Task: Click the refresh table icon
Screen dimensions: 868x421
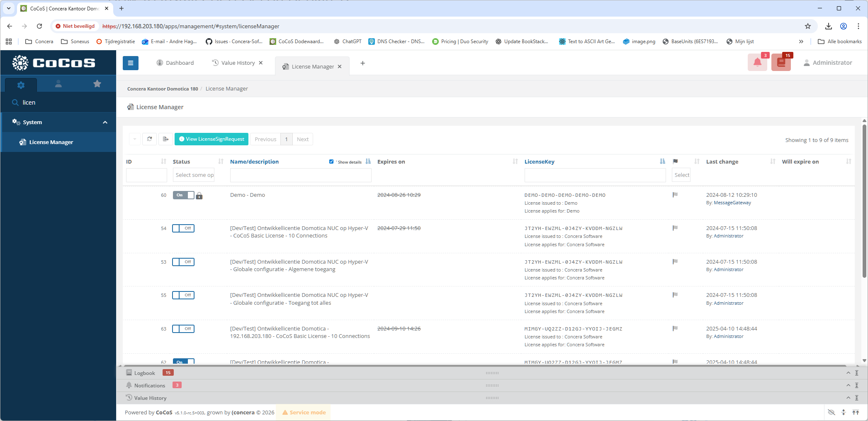Action: tap(149, 139)
